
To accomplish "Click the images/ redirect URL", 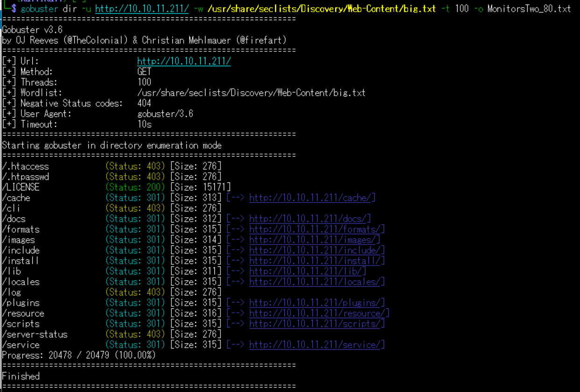I will tap(314, 240).
